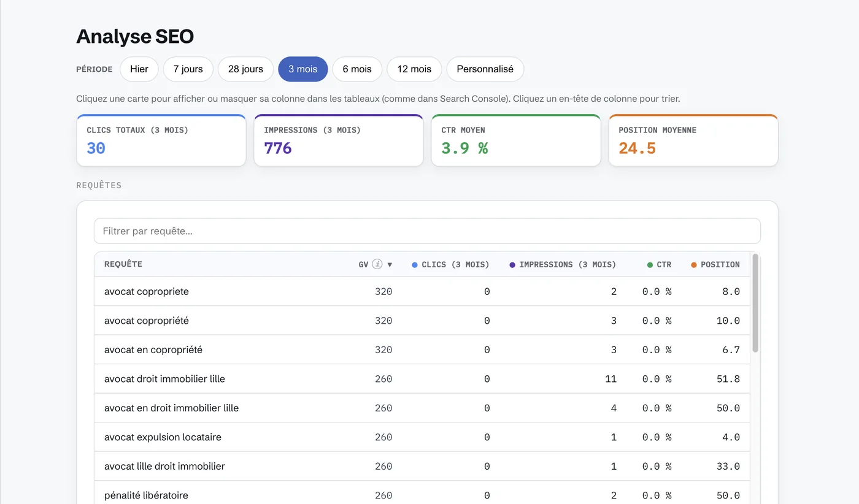Screen dimensions: 859x504
Task: Click GV value 320 for avocat copropriete
Action: point(383,292)
